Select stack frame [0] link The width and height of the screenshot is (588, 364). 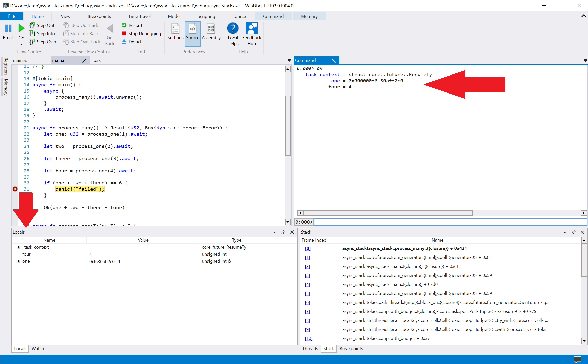[x=308, y=248]
